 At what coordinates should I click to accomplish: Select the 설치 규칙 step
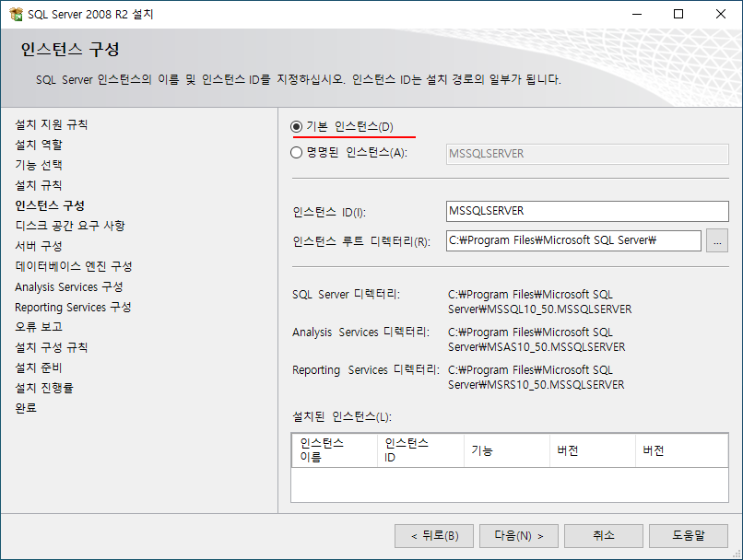coord(39,185)
